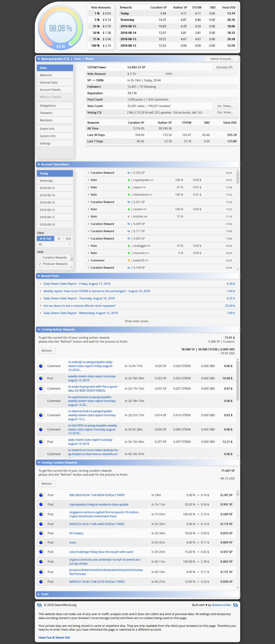Click Steem icon on 0.232 SP curation reward
Viewport: 275px width, 644px height.
(129, 173)
